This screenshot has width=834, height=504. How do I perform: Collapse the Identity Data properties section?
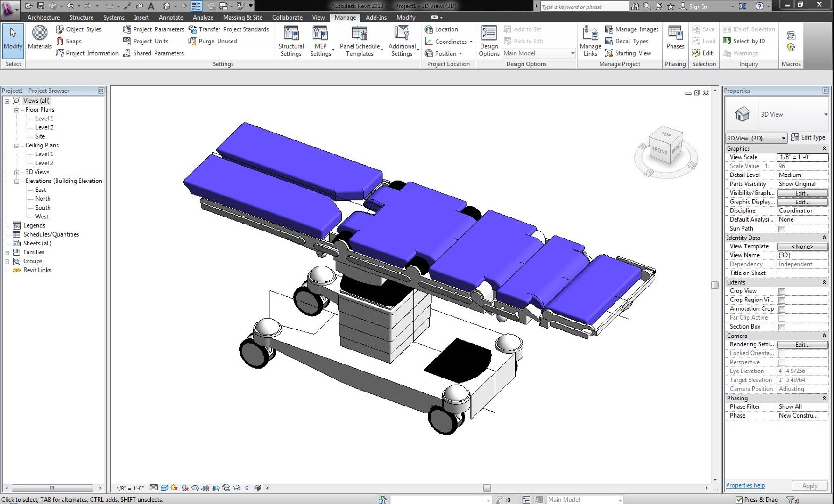click(x=824, y=238)
